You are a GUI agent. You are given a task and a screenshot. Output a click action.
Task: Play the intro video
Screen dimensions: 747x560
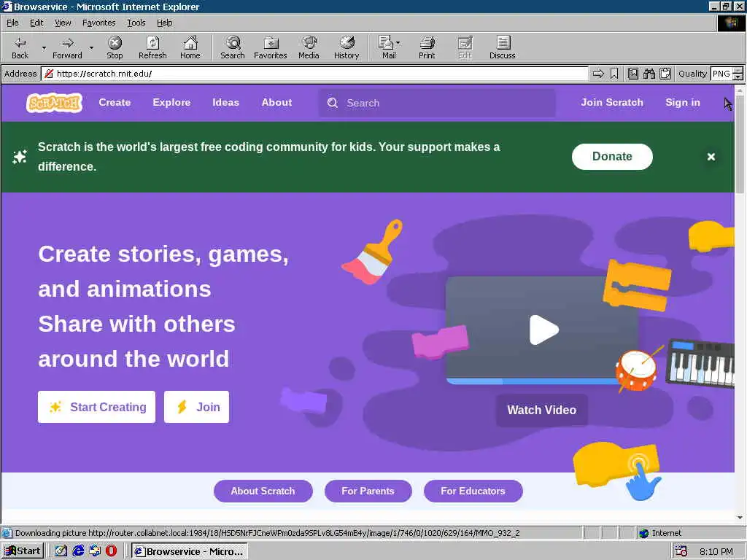[x=543, y=330]
